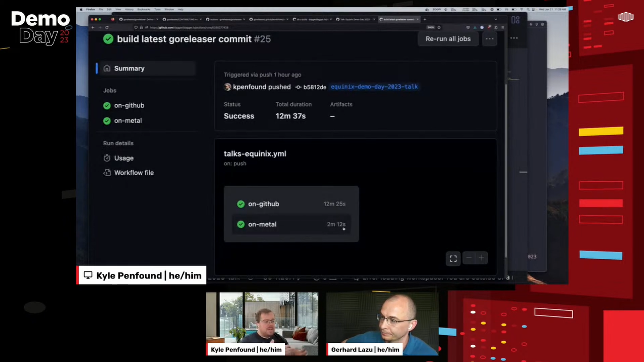The width and height of the screenshot is (644, 362).
Task: Click the 'build latest goreleaser commit' run title
Action: pyautogui.click(x=184, y=39)
